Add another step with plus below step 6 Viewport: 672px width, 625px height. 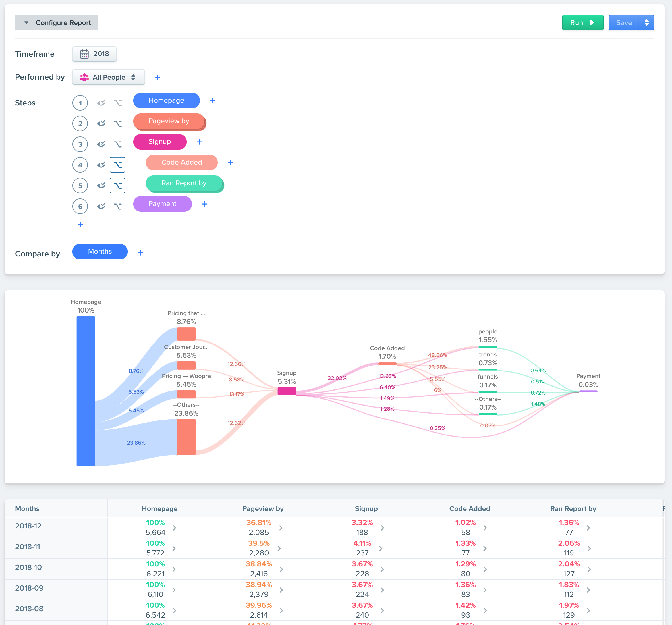pos(80,225)
